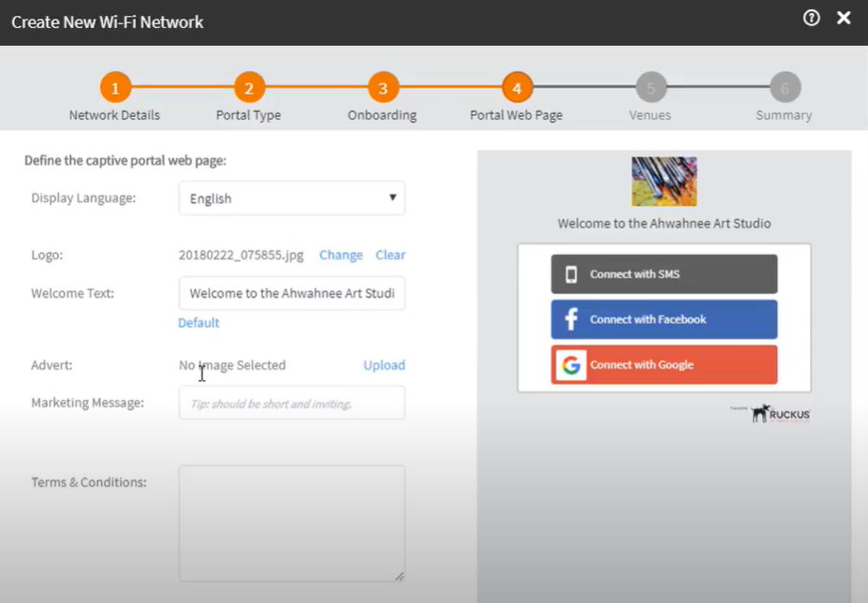Click inside the Welcome Text field
The image size is (868, 603).
click(x=291, y=293)
